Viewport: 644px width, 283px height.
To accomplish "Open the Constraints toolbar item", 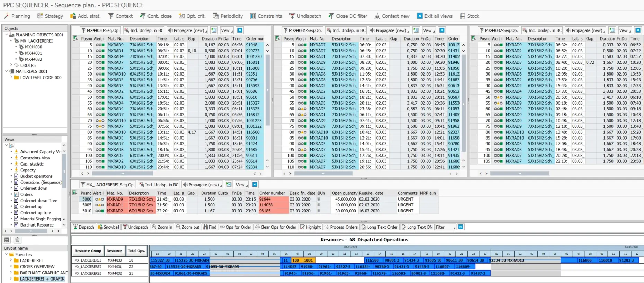I will pyautogui.click(x=266, y=16).
